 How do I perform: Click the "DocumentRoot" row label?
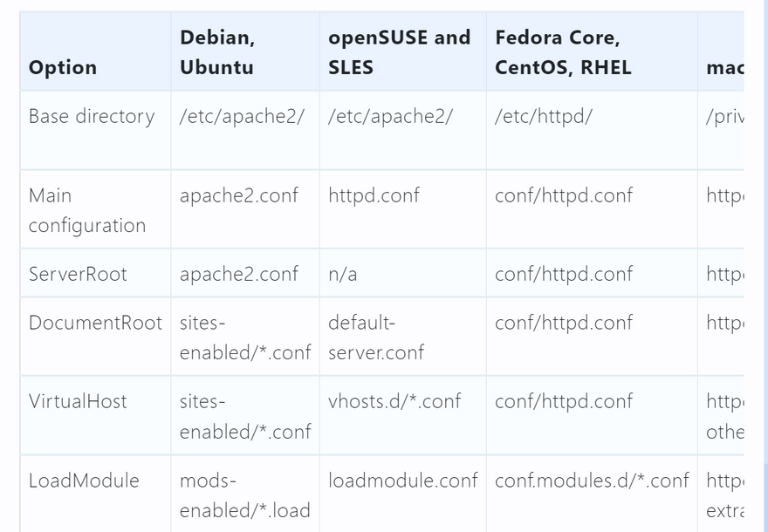[x=95, y=323]
